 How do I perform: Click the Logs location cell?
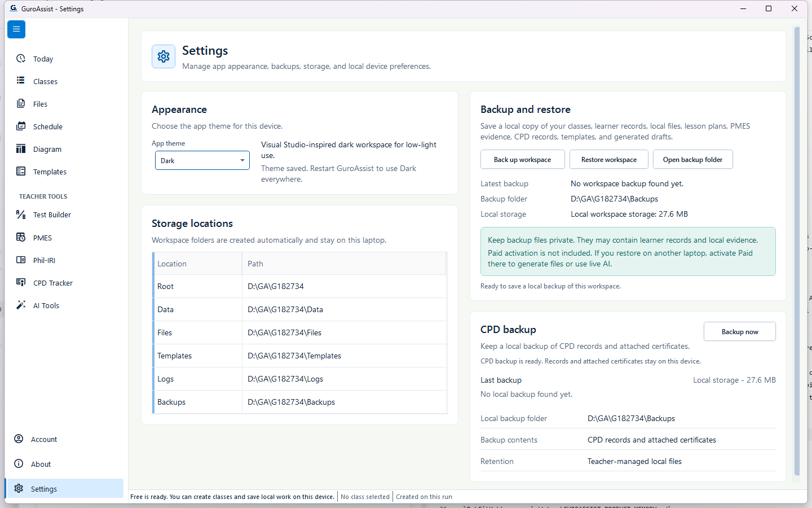click(x=197, y=379)
